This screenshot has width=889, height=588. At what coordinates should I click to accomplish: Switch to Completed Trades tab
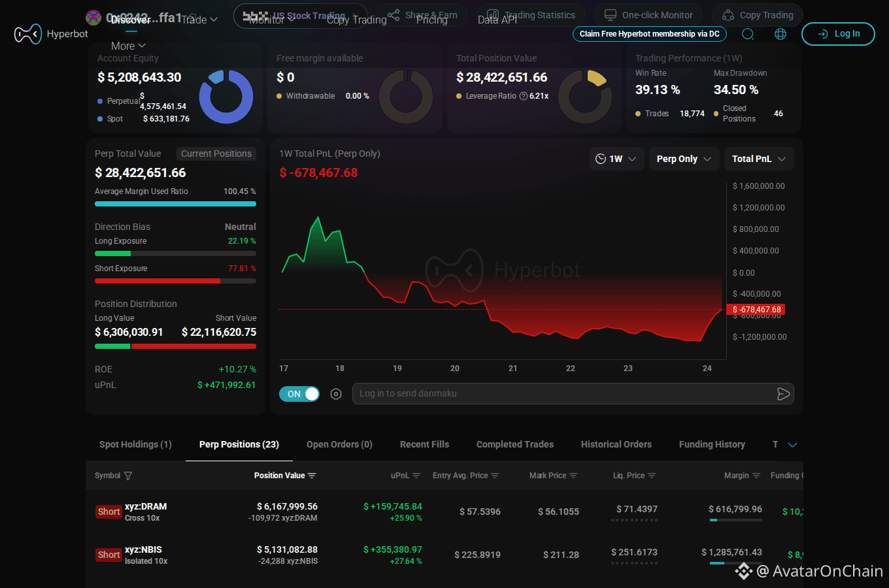(515, 444)
